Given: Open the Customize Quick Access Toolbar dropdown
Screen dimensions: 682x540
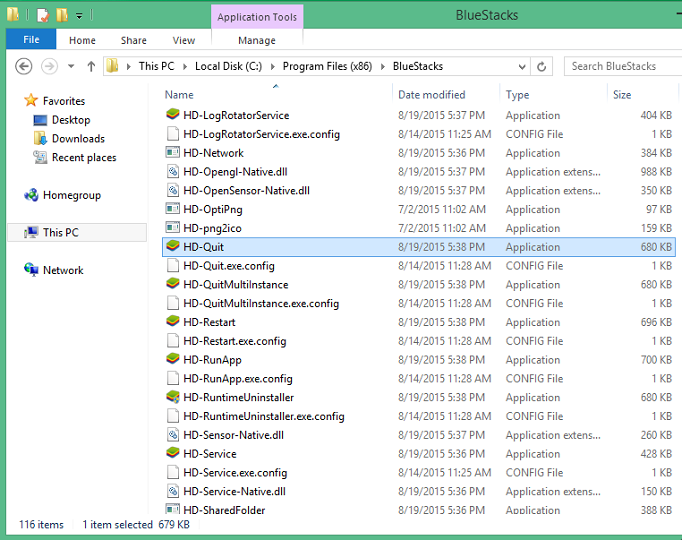Looking at the screenshot, I should point(79,17).
